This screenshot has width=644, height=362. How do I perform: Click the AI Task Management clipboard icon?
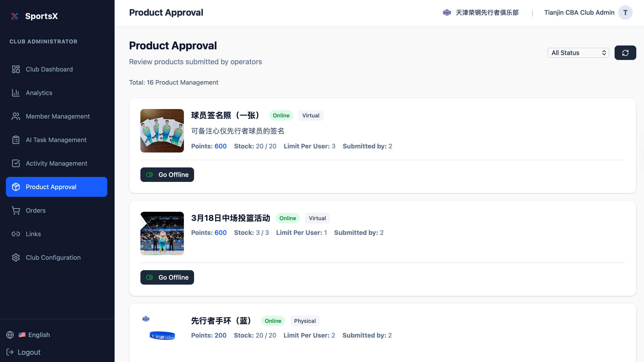[16, 140]
